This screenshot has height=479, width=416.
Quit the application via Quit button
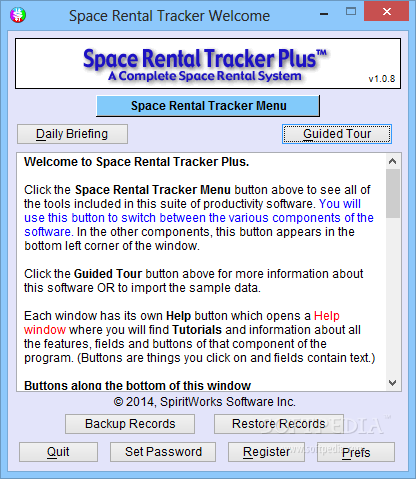[x=58, y=452]
